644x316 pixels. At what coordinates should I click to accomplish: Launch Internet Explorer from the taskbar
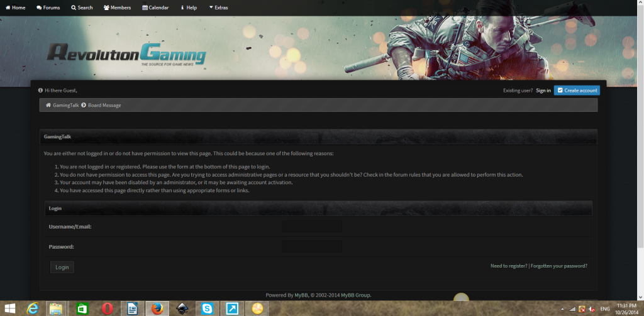(x=33, y=308)
